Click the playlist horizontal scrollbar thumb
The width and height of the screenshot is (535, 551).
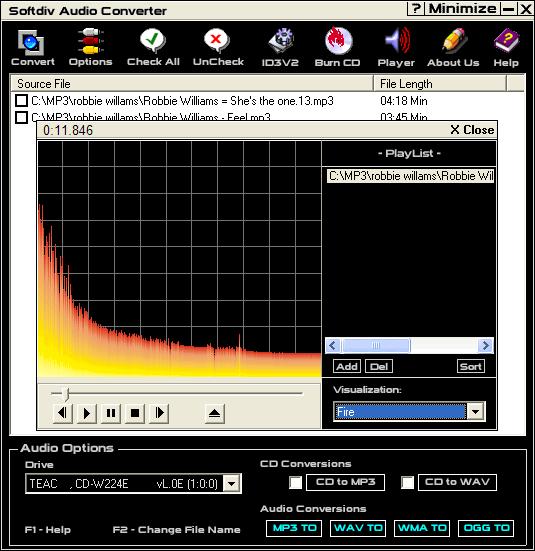[376, 346]
